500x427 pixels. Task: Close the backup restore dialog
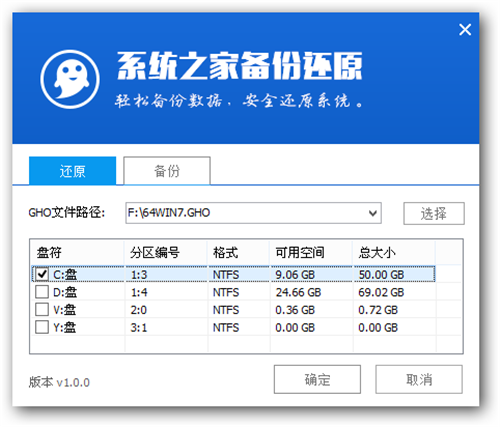465,29
